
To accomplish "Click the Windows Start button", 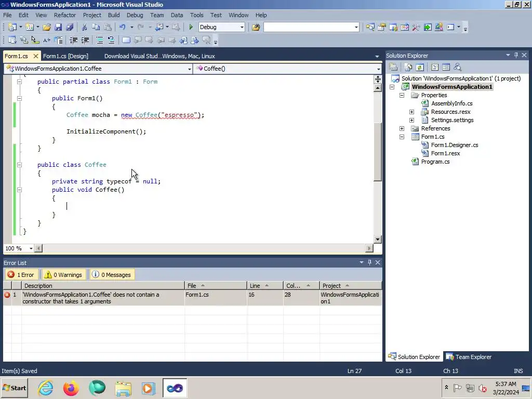I will (14, 388).
